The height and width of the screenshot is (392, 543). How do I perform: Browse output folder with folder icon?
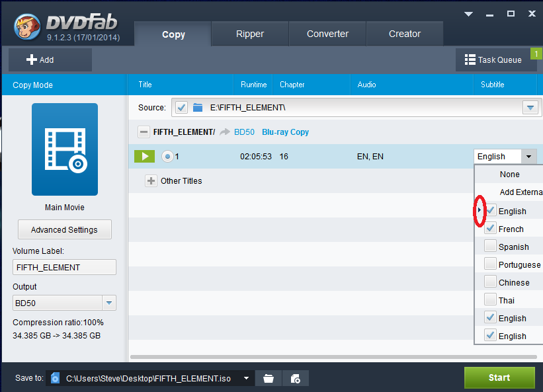[x=269, y=378]
